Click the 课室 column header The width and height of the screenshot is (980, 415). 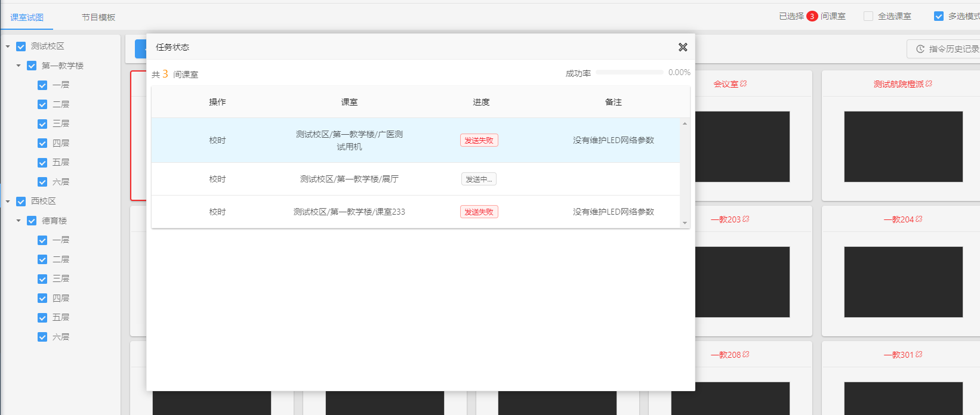point(349,102)
